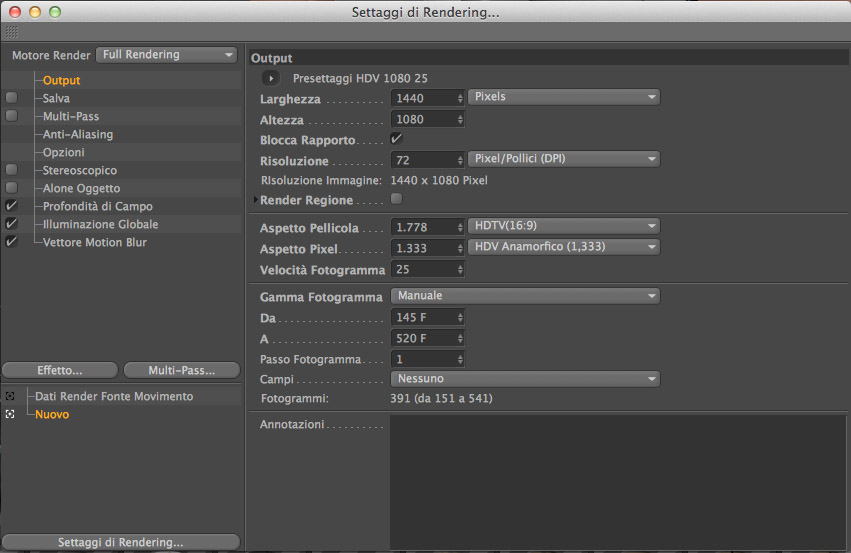This screenshot has height=553, width=851.
Task: Click the Larghezza 1440 field
Action: click(424, 98)
